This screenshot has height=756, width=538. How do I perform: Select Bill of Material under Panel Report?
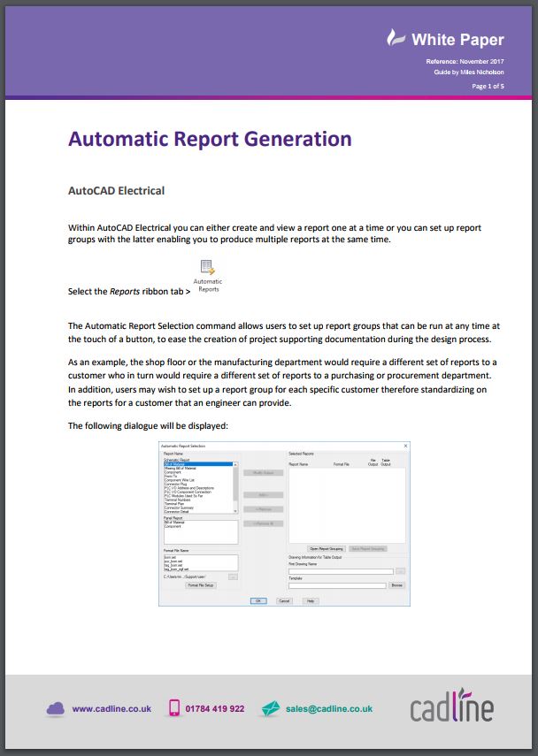(x=174, y=523)
